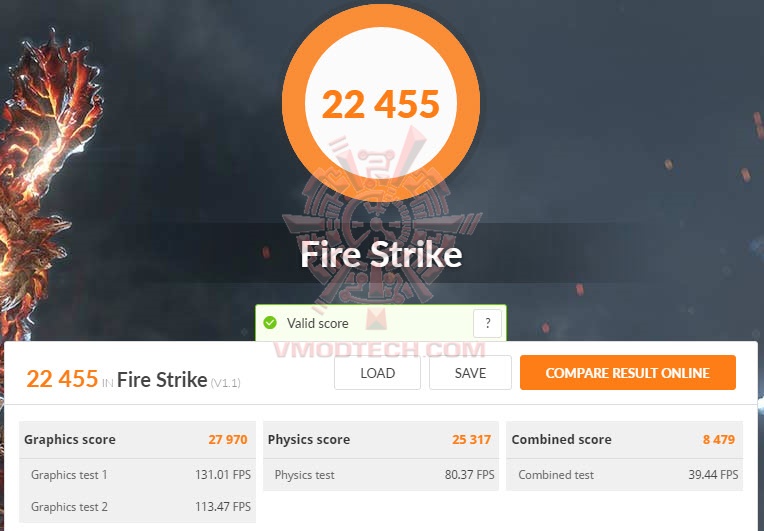Viewport: 764px width, 531px height.
Task: Select the Fire Strike title banner
Action: 381,254
